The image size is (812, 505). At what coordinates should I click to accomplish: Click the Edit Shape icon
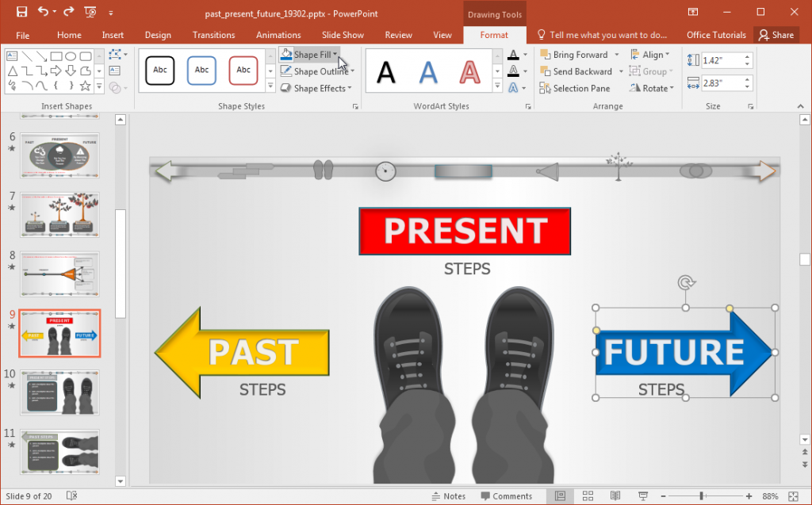pos(116,53)
